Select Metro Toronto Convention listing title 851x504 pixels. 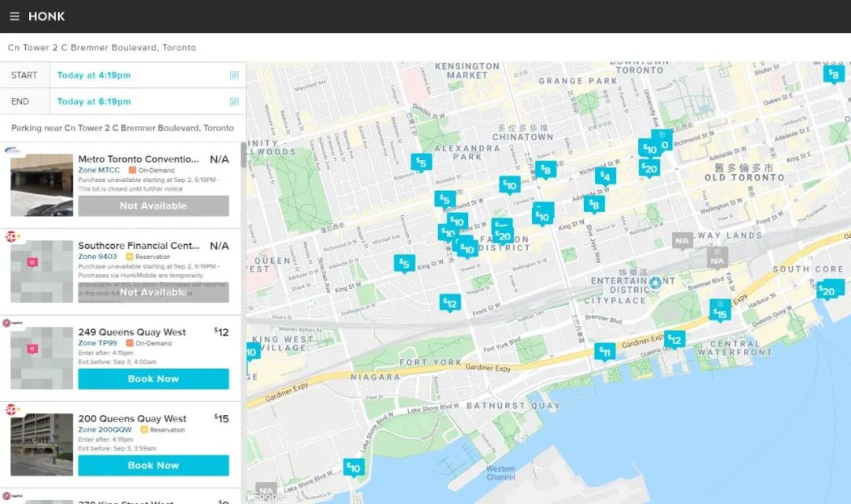tap(139, 159)
